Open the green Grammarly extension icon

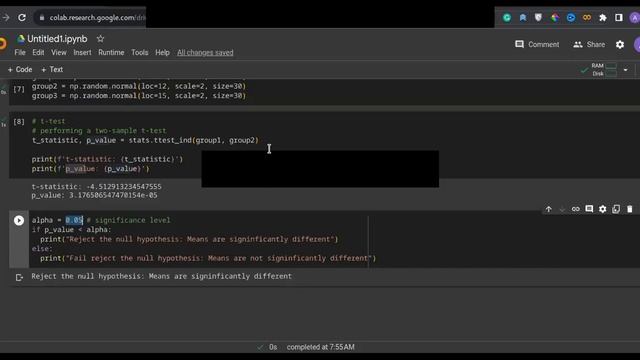[507, 18]
